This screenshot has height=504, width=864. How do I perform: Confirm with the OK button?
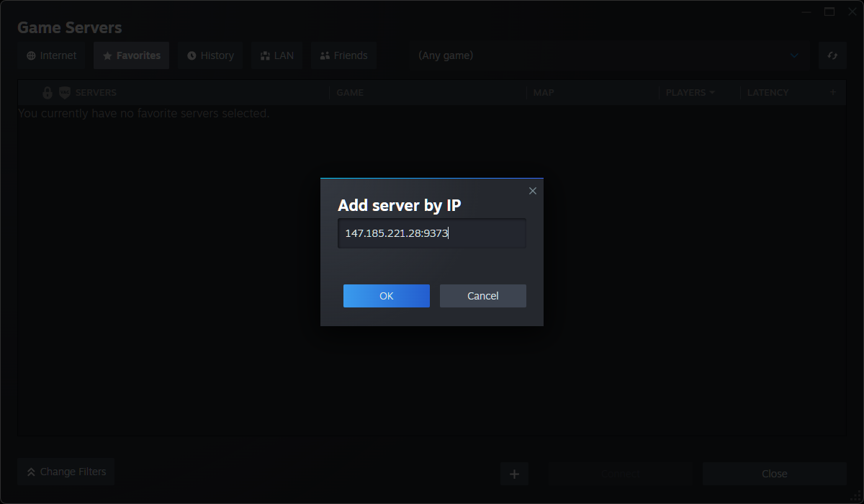pos(386,295)
